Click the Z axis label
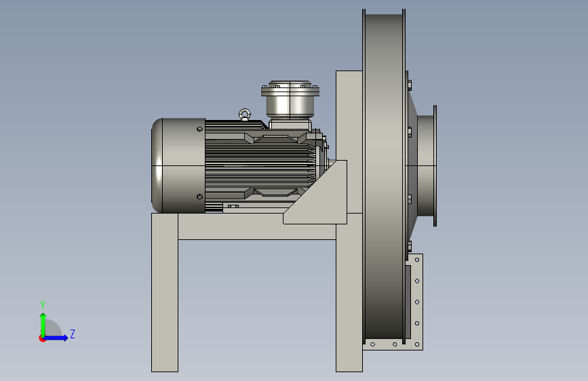588x381 pixels. click(73, 334)
